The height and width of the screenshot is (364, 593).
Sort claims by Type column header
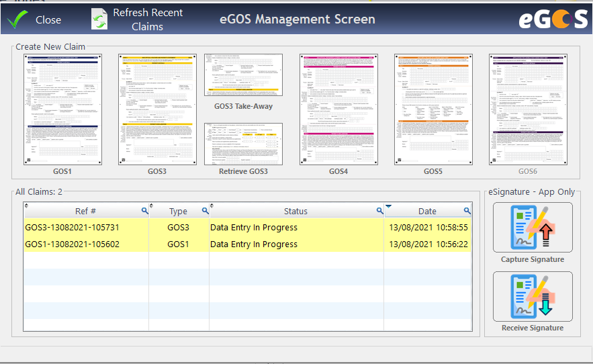tap(178, 211)
